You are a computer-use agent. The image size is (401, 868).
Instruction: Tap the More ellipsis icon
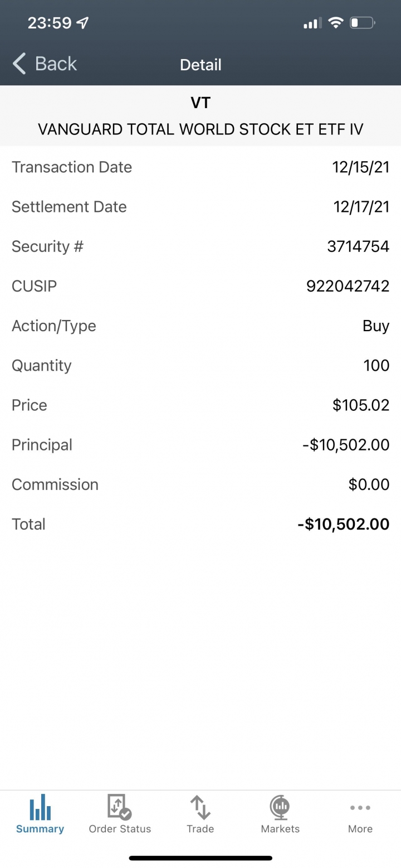[x=360, y=807]
